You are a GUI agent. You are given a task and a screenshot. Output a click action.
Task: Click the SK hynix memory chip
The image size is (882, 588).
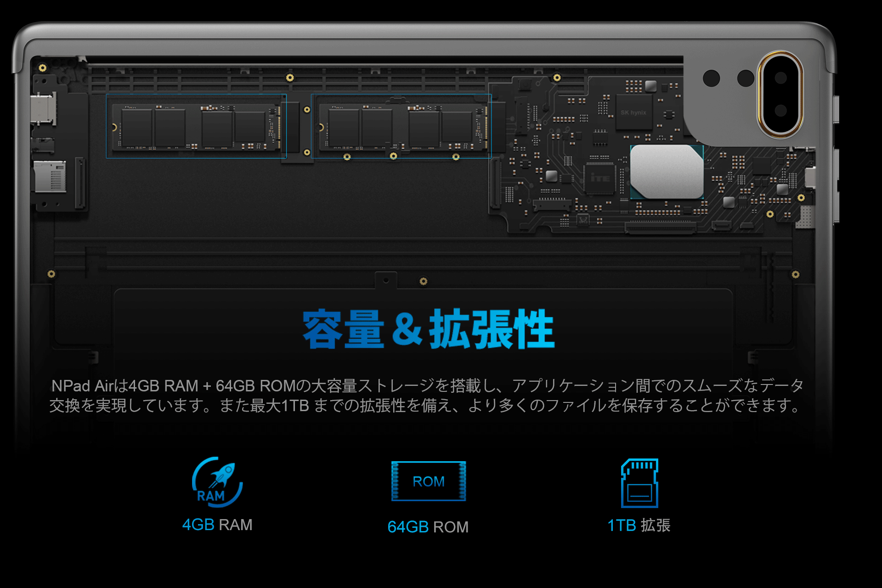pos(633,113)
